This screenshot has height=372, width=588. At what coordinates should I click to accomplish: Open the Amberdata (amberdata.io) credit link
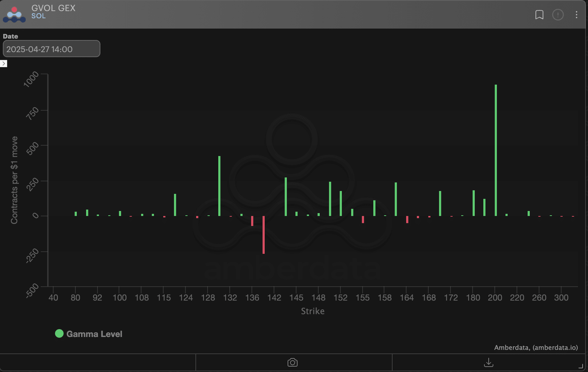pos(536,347)
